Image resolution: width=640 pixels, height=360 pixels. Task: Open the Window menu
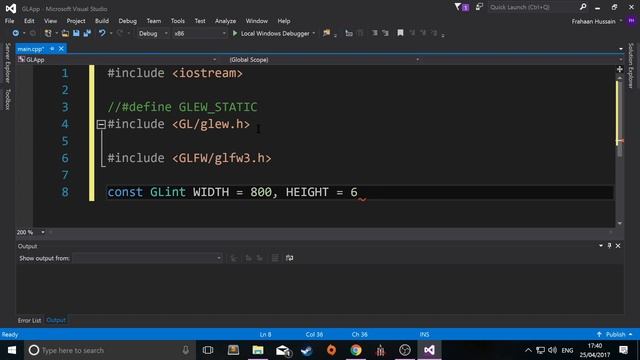pos(256,21)
